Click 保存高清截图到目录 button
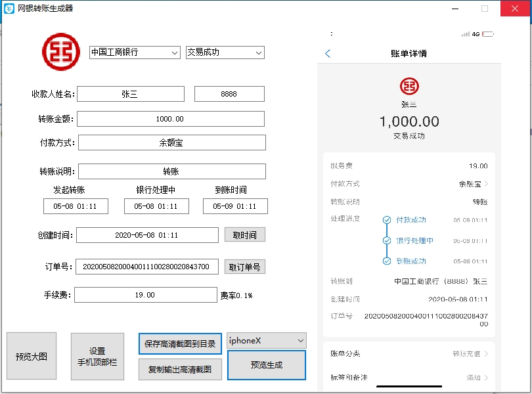Viewport: 532px width, 394px height. tap(180, 343)
